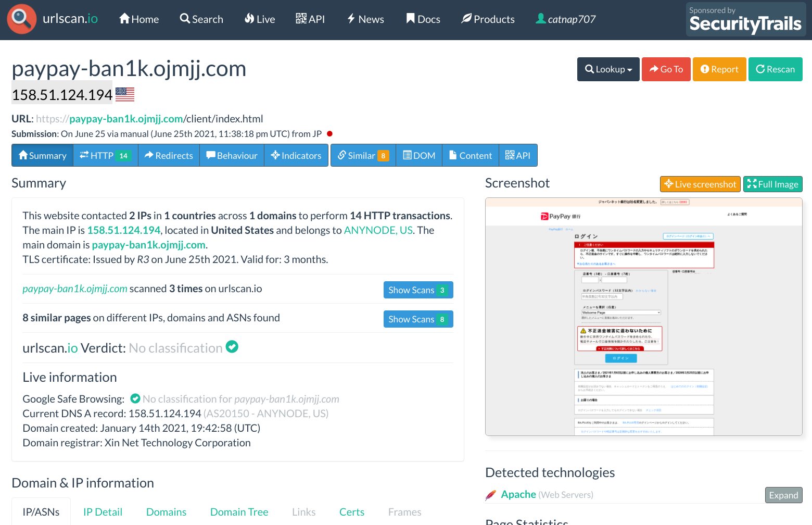Click the SecurityTrails sponsor banner
Image resolution: width=812 pixels, height=525 pixels.
(x=746, y=19)
